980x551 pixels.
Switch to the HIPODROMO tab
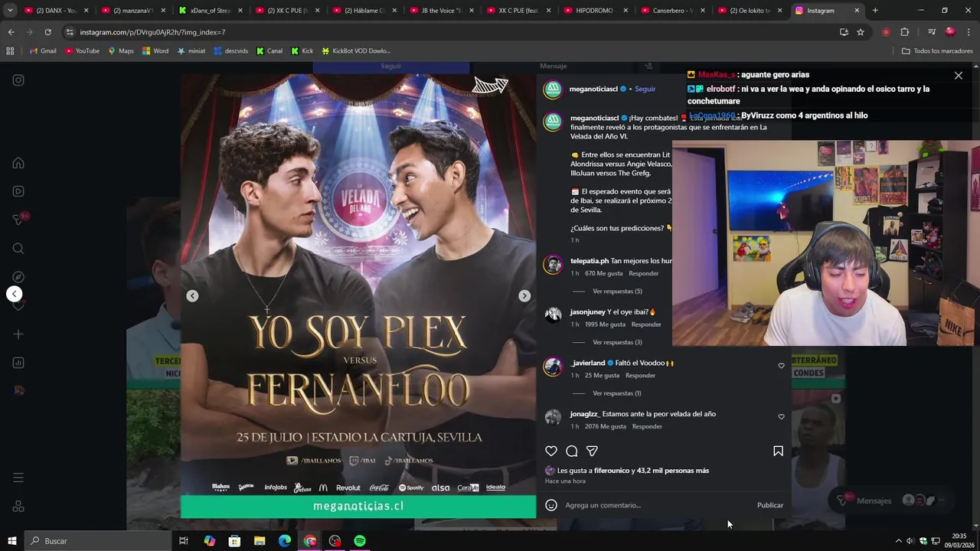point(596,11)
